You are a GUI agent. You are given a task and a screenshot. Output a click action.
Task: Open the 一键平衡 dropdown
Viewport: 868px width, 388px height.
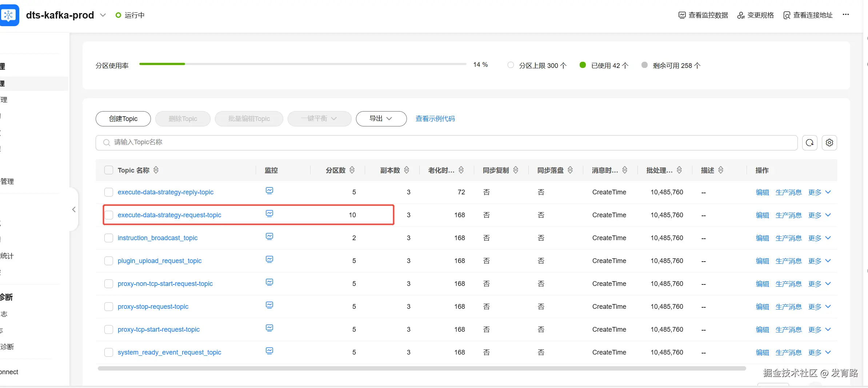click(x=319, y=119)
